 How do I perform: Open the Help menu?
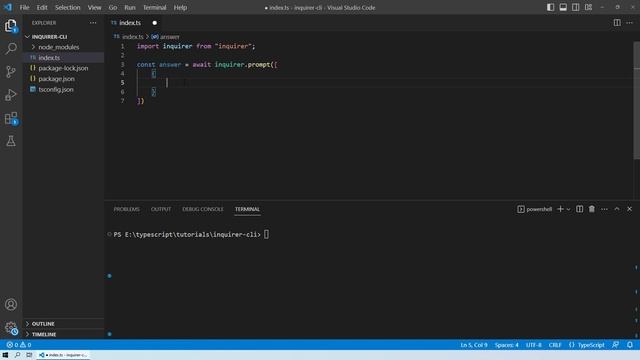pyautogui.click(x=180, y=7)
